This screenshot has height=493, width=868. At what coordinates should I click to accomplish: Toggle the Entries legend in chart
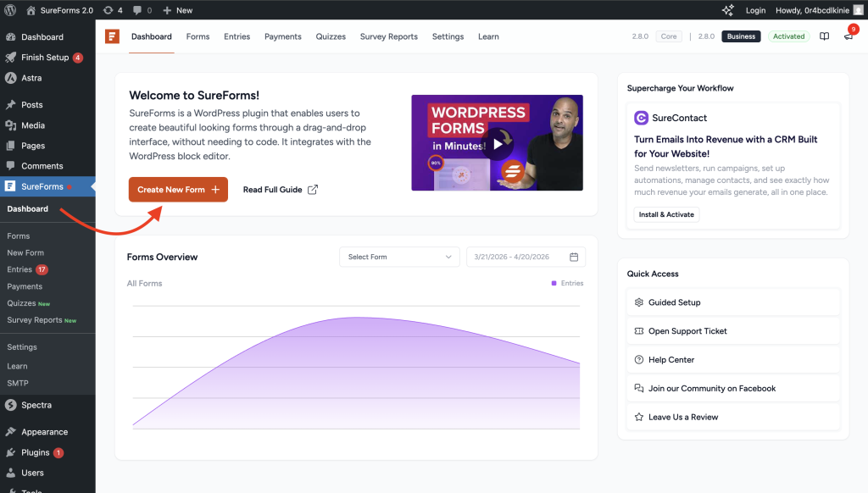click(x=567, y=283)
